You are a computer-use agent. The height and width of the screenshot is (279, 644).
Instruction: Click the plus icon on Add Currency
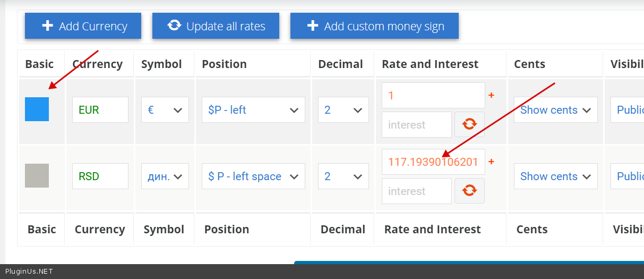47,26
